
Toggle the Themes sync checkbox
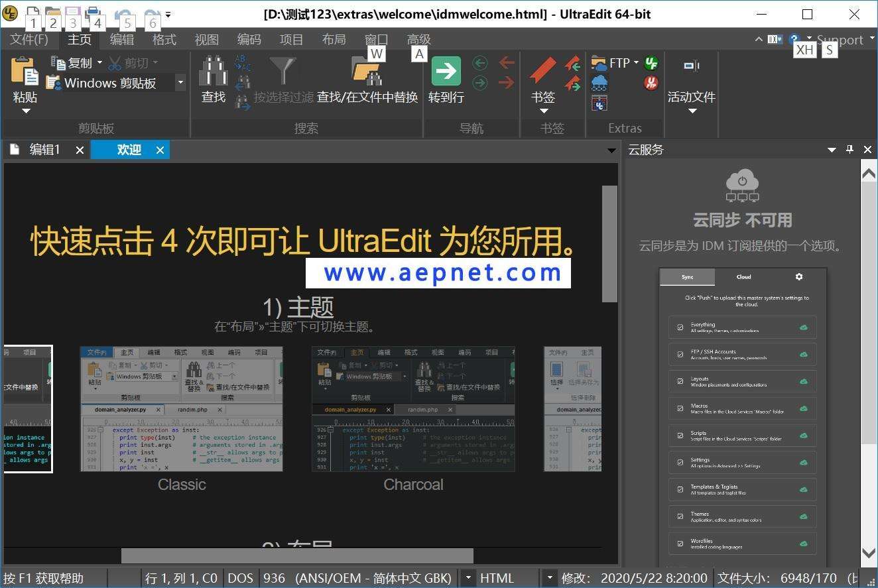coord(680,516)
